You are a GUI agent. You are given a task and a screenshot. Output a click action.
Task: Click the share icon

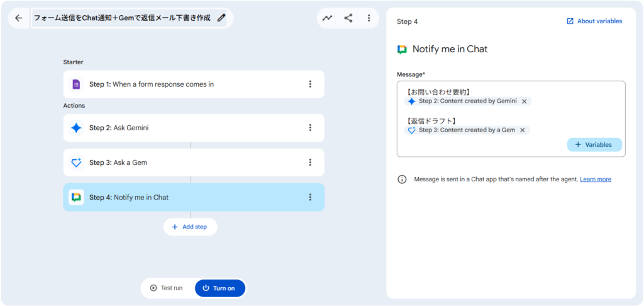coord(348,18)
